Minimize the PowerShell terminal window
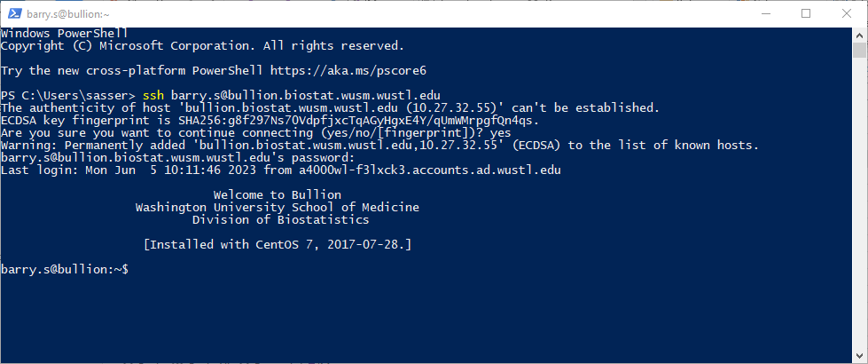 766,14
